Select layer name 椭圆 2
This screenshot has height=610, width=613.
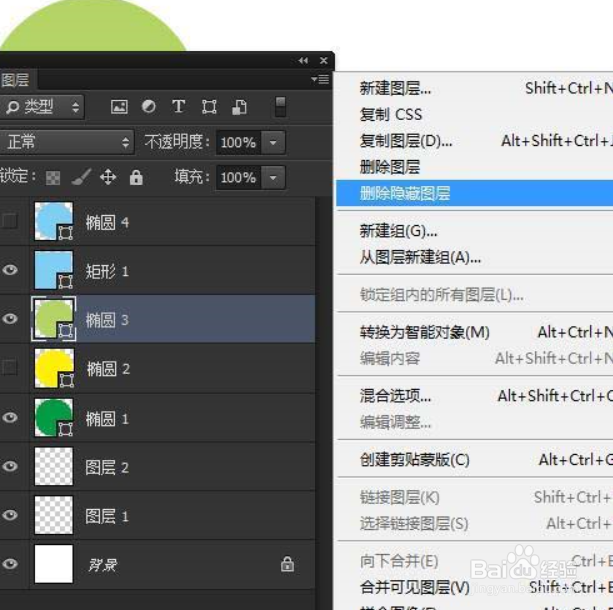click(x=108, y=369)
